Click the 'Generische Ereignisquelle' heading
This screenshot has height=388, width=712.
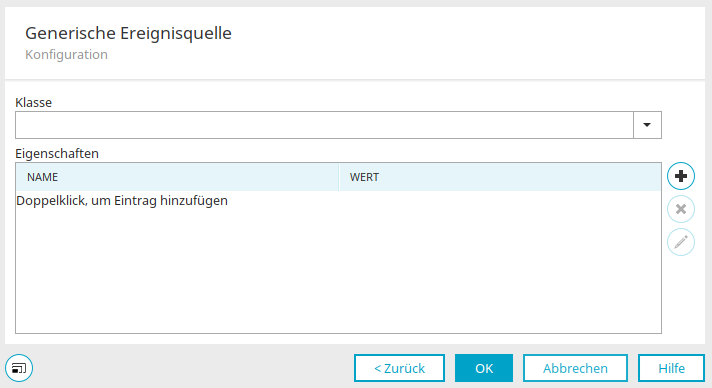[x=129, y=33]
